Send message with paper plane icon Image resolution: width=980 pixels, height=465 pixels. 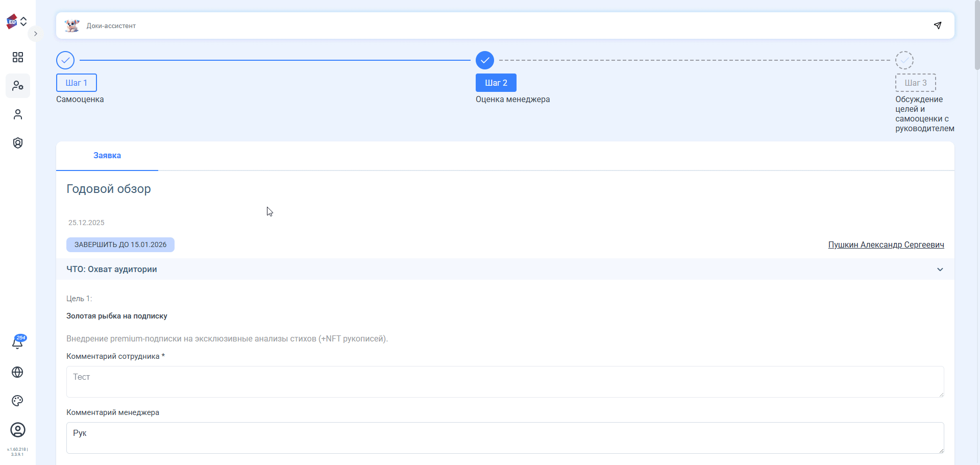click(938, 26)
